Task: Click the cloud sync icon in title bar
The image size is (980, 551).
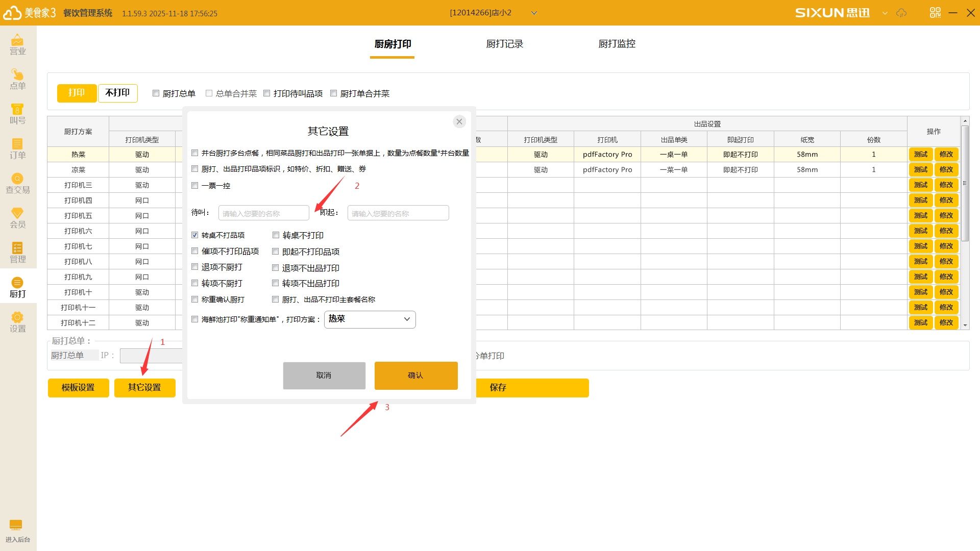Action: coord(901,13)
